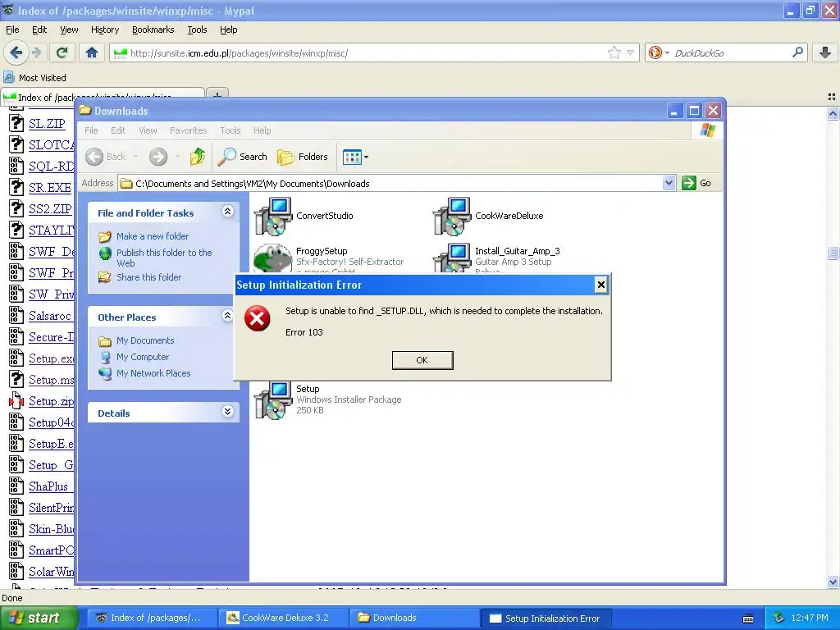Select the ConvertStudio installer icon
The height and width of the screenshot is (630, 840).
[273, 217]
